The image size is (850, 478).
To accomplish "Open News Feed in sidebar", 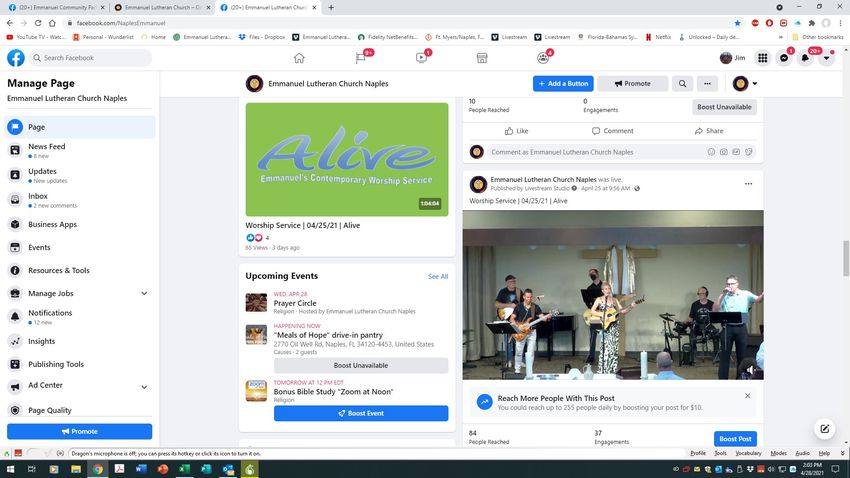I will click(80, 150).
